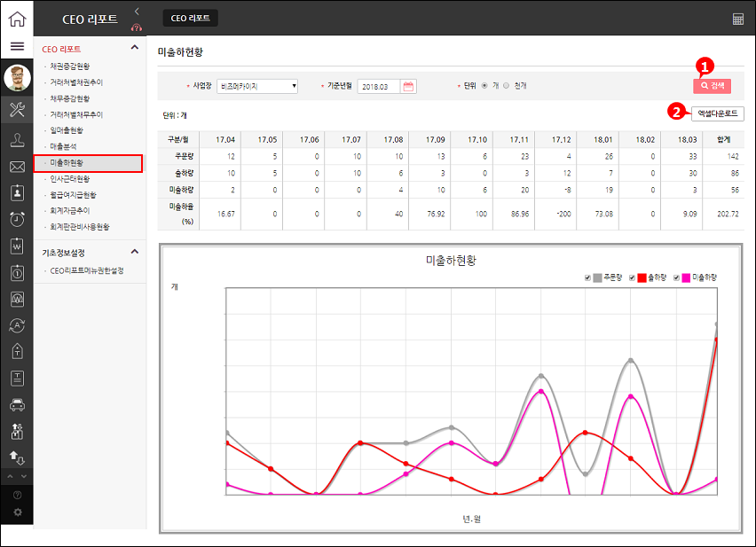The height and width of the screenshot is (547, 756).
Task: Open the car vehicle icon
Action: (18, 405)
